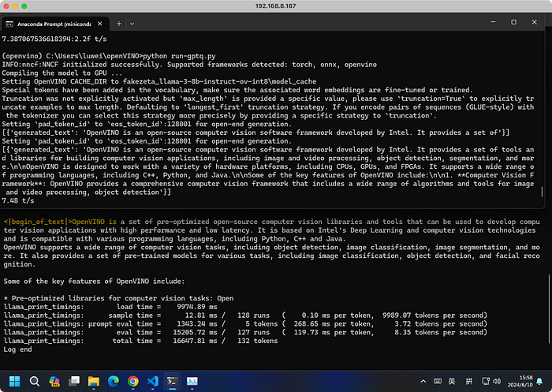This screenshot has width=552, height=392.
Task: Open network status in system tray
Action: tap(486, 381)
